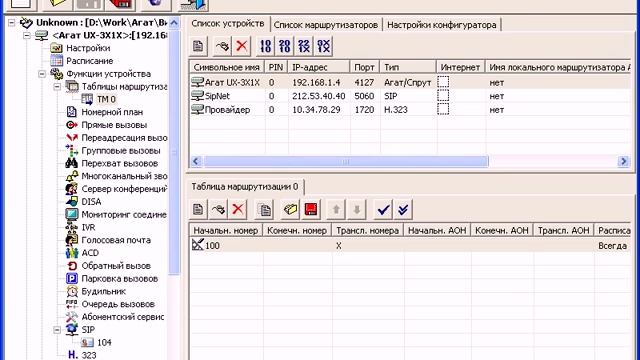Select Прямые вызовы item
This screenshot has width=640, height=360.
point(114,125)
